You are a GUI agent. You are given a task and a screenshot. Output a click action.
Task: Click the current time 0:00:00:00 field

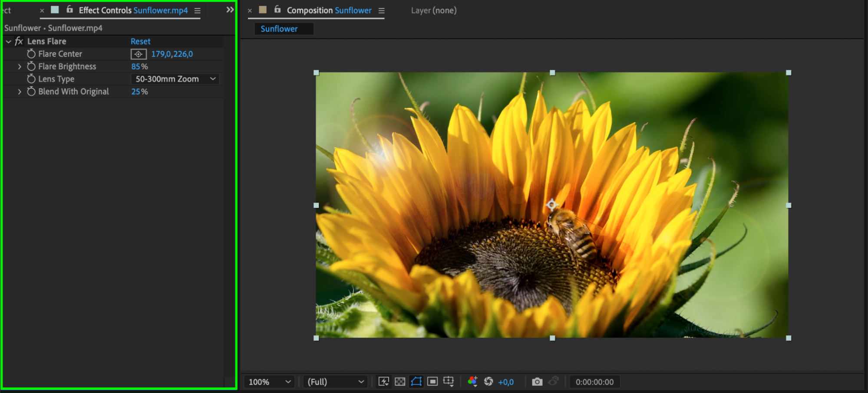click(594, 382)
